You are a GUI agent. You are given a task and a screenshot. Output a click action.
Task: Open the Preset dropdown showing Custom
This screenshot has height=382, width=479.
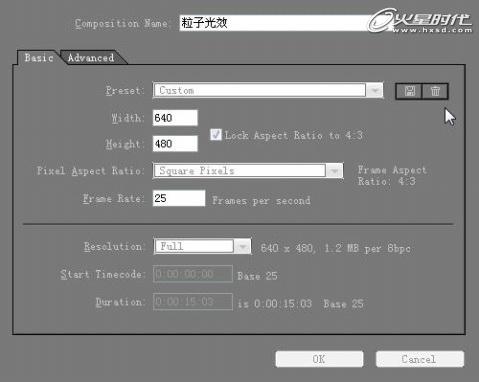[x=268, y=90]
